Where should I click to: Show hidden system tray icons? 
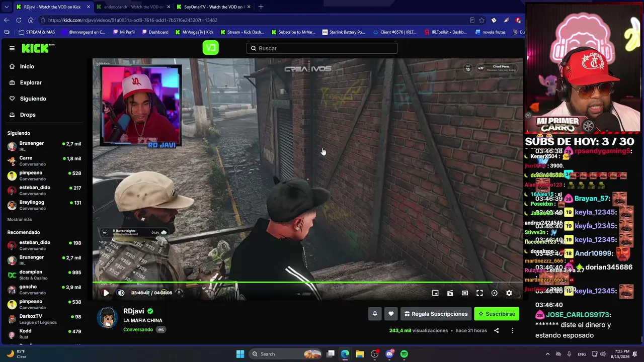(x=547, y=354)
